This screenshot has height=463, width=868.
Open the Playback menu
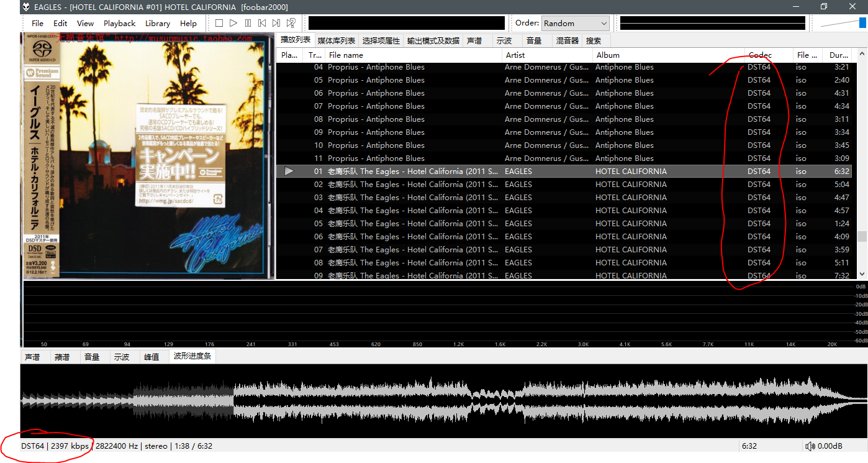point(119,24)
